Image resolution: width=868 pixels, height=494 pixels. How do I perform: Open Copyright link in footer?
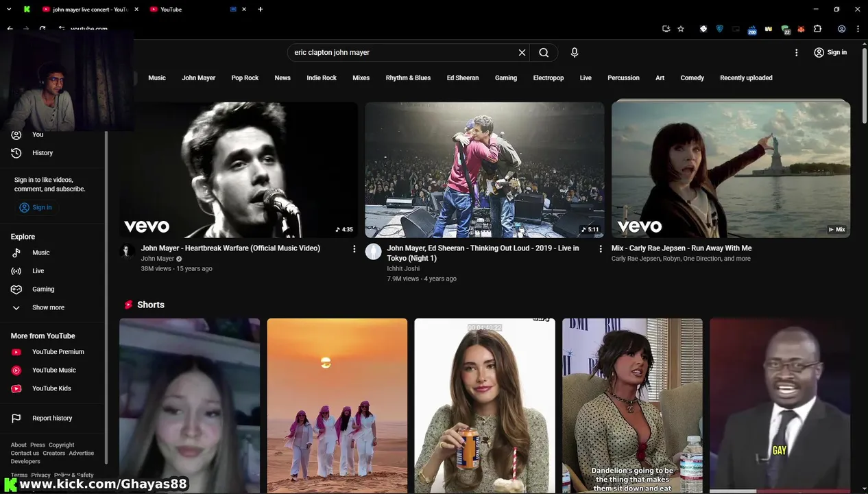pyautogui.click(x=62, y=445)
